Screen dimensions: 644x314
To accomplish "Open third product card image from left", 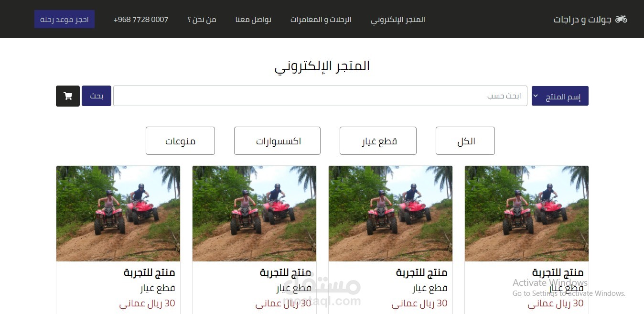I will 390,214.
